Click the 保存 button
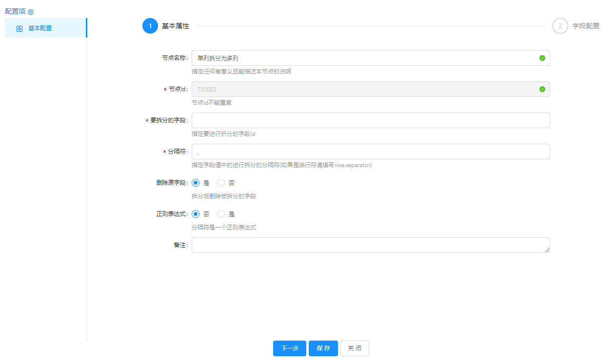Screen dimensions: 615x364 pyautogui.click(x=323, y=348)
